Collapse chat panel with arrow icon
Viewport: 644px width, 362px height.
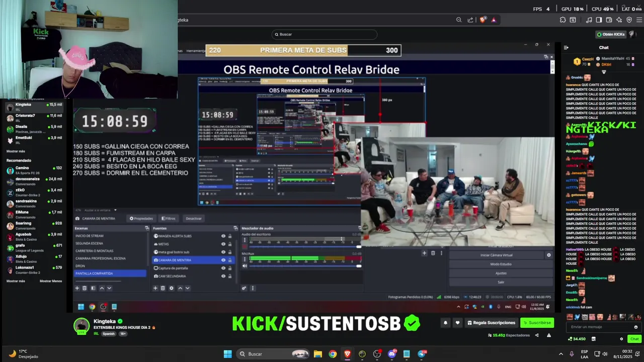pyautogui.click(x=566, y=48)
